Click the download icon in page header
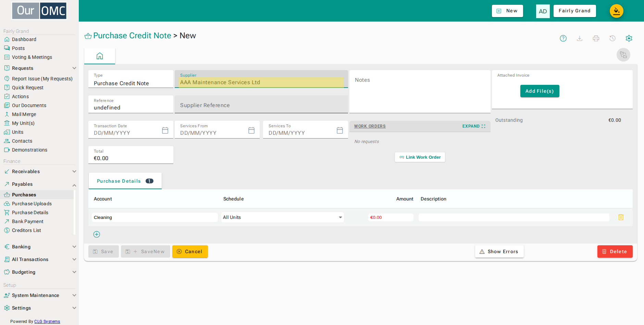644x325 pixels. point(580,38)
